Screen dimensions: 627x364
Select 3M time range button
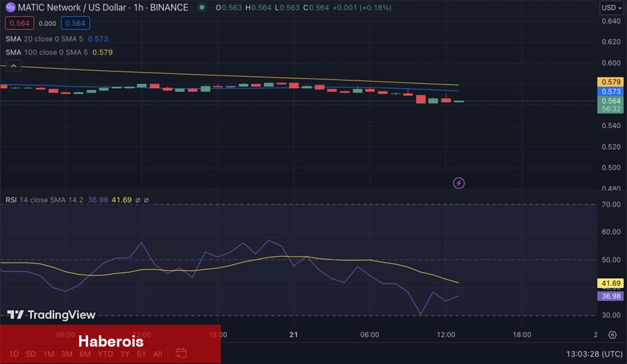pyautogui.click(x=67, y=354)
